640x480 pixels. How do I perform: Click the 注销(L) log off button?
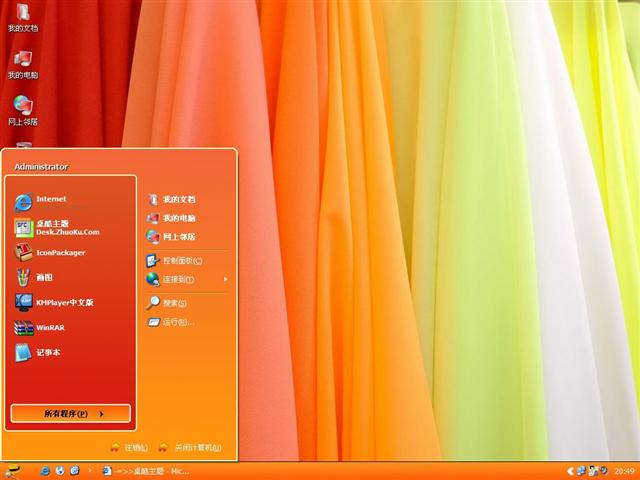point(129,447)
